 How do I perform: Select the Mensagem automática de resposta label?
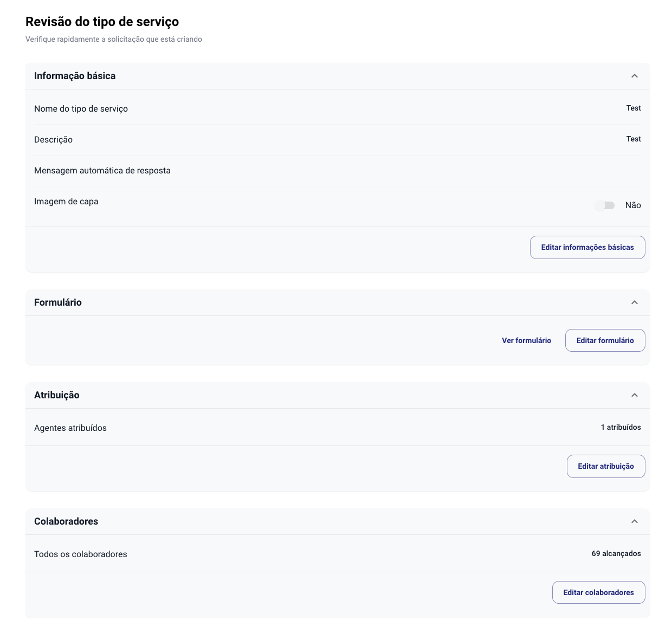[x=102, y=170]
